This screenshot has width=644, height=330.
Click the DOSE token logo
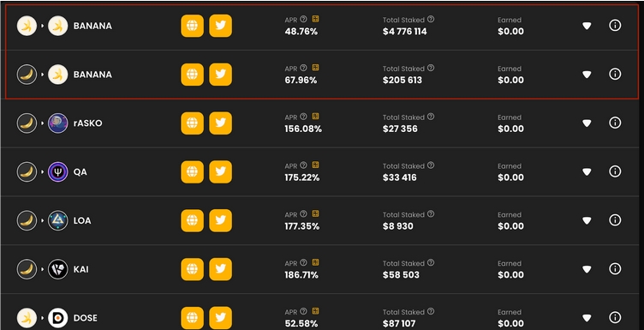click(58, 318)
